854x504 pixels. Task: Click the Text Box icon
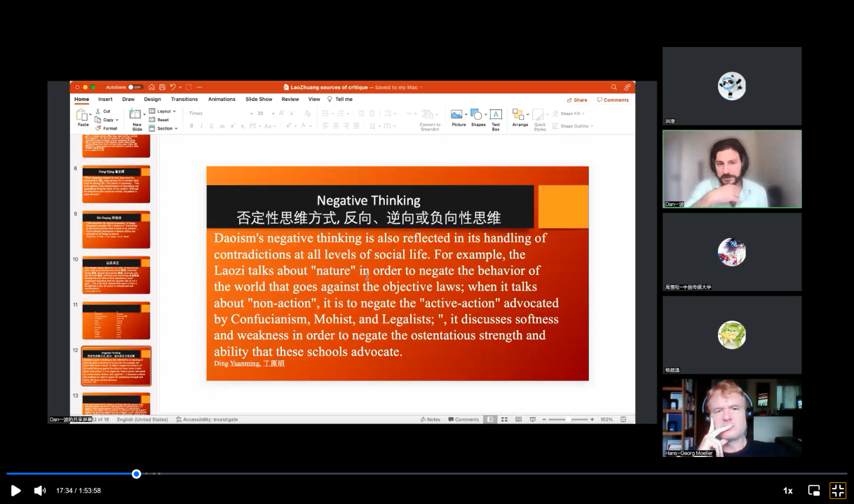pyautogui.click(x=496, y=114)
